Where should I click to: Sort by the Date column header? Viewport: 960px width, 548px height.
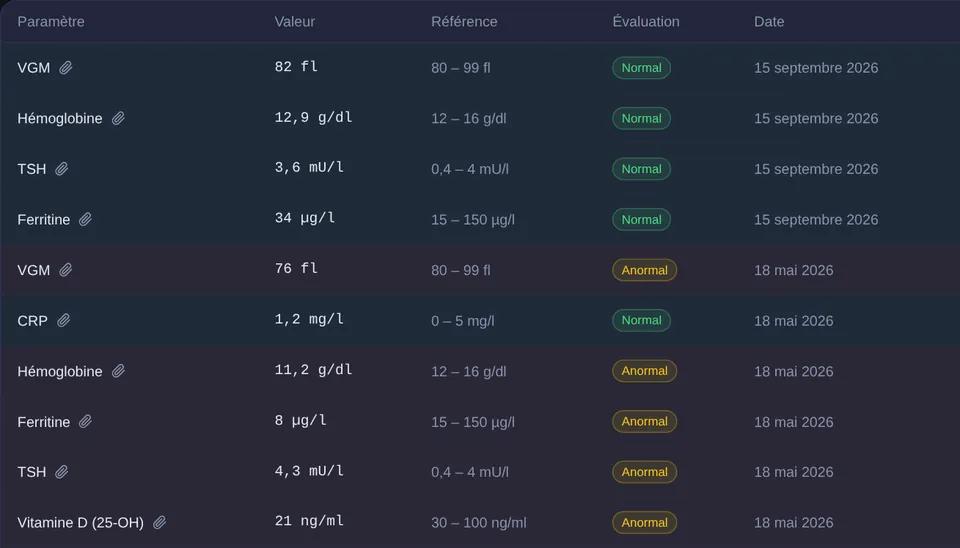pyautogui.click(x=769, y=21)
